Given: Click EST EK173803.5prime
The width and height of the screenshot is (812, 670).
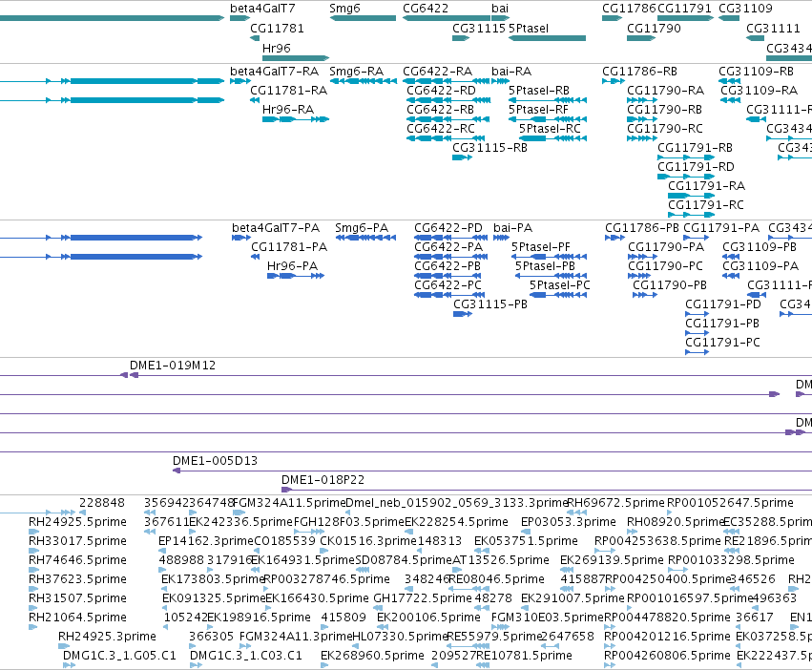Looking at the screenshot, I should (214, 578).
